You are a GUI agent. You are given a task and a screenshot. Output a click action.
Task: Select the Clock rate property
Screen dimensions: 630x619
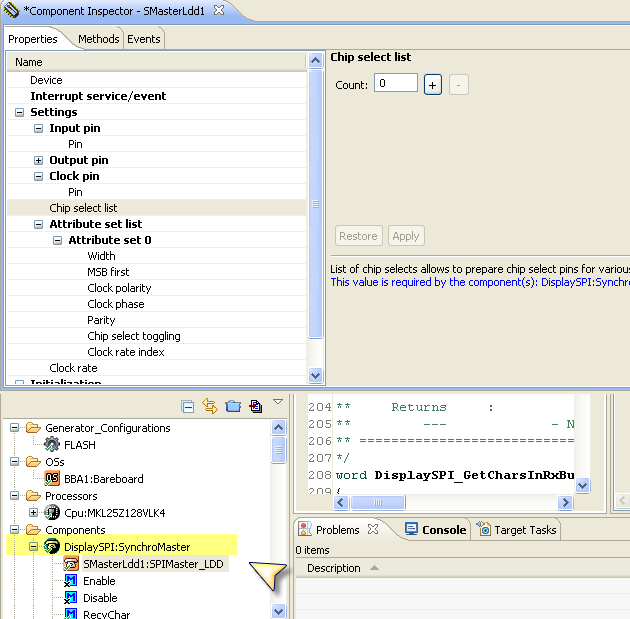(x=157, y=368)
